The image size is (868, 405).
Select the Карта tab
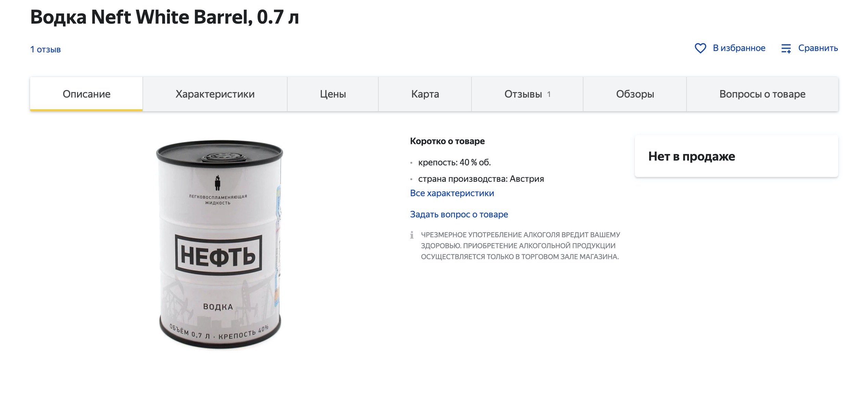425,94
